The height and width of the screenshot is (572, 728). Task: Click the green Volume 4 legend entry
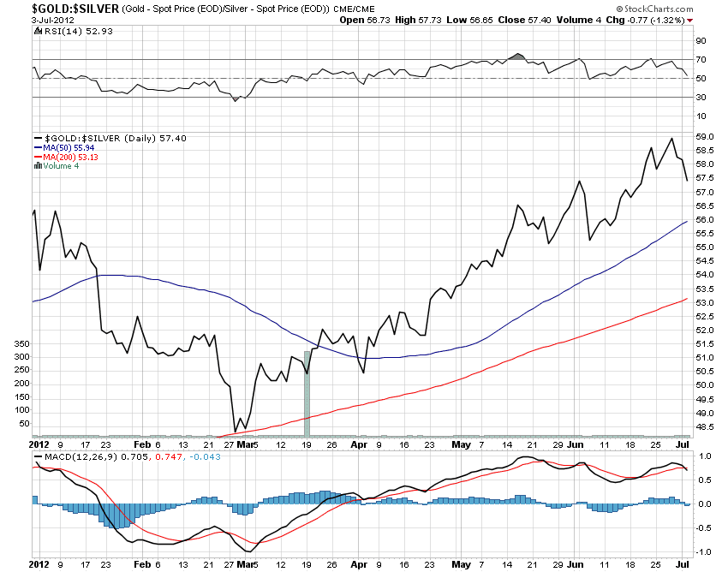tap(61, 166)
